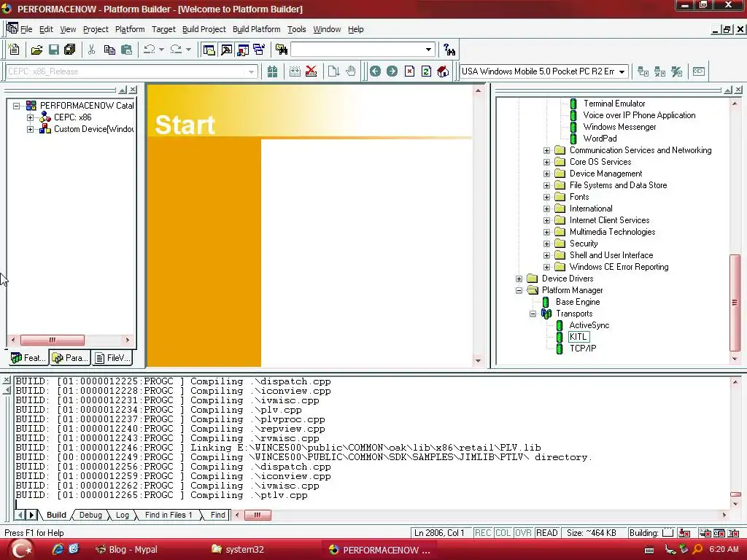Screen dimensions: 747x560
Task: Click the New file toolbar icon
Action: (14, 50)
